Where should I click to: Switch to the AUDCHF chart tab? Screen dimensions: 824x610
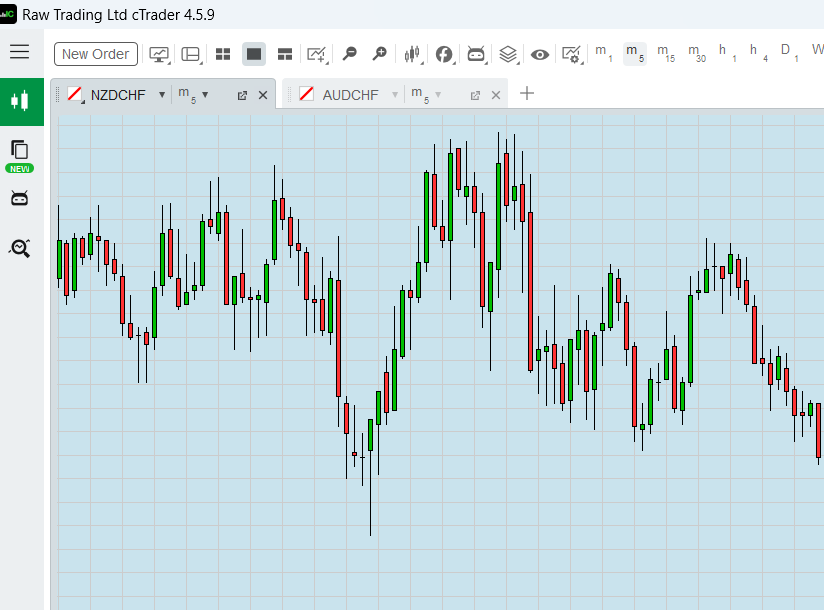350,95
